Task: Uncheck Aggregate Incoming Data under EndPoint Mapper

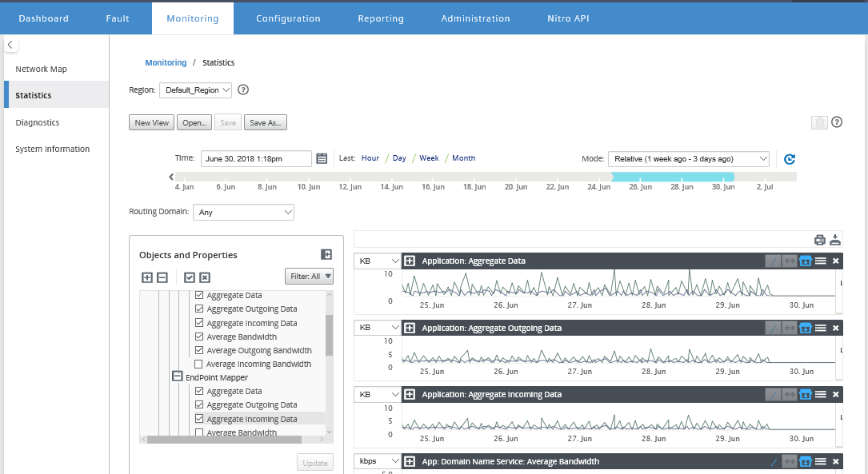Action: (199, 419)
